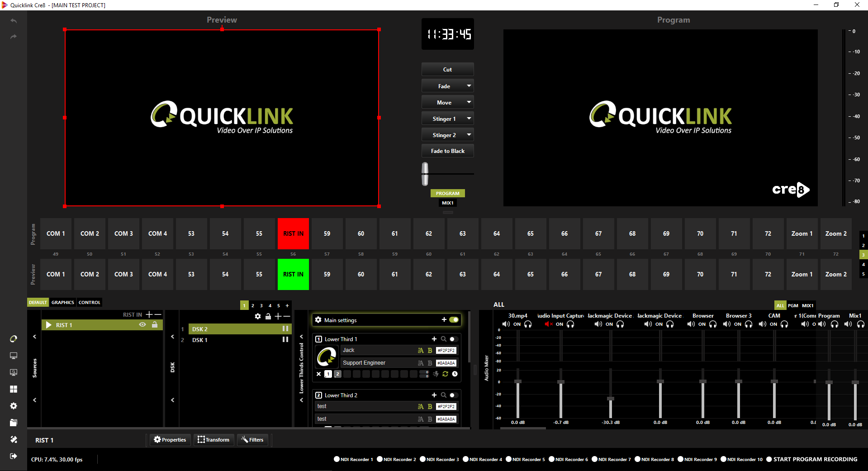Click the exit icon at sidebar bottom
This screenshot has height=471, width=868.
click(x=14, y=456)
